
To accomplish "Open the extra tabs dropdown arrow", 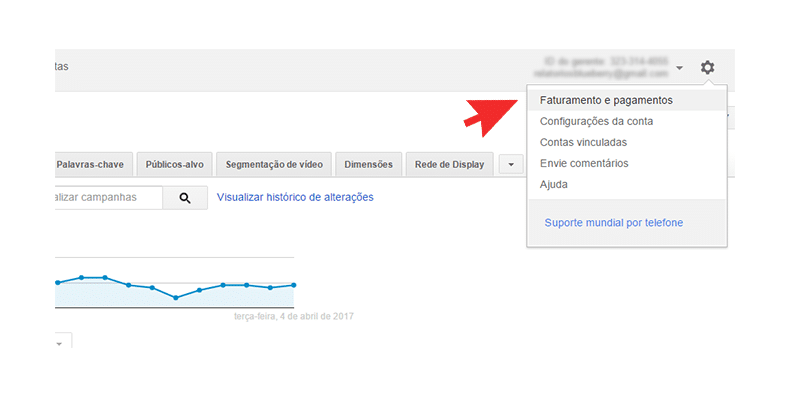I will tap(511, 165).
